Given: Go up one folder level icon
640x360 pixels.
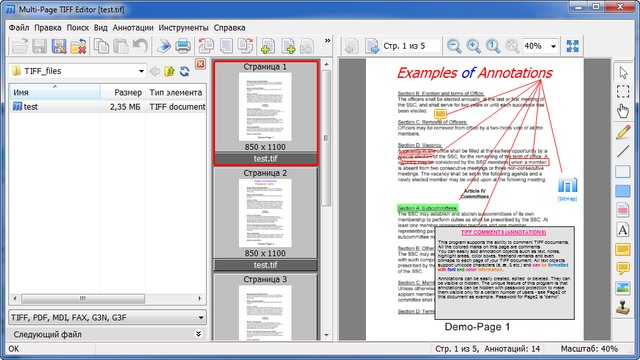Looking at the screenshot, I should 169,71.
